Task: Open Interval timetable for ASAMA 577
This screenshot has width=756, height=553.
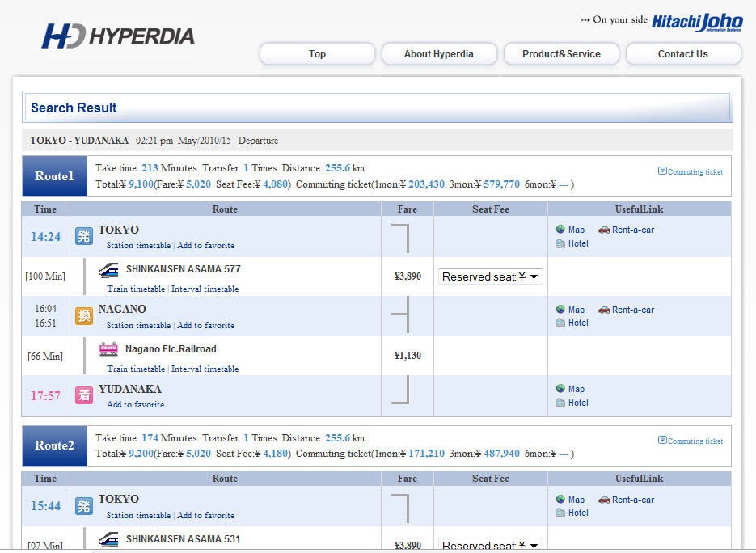Action: pyautogui.click(x=205, y=289)
